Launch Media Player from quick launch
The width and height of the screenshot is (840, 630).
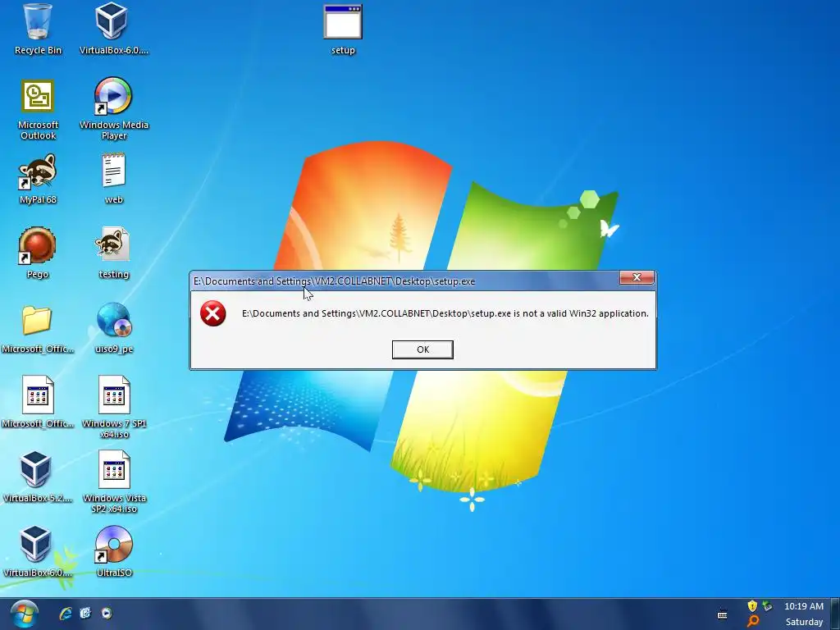click(x=107, y=614)
